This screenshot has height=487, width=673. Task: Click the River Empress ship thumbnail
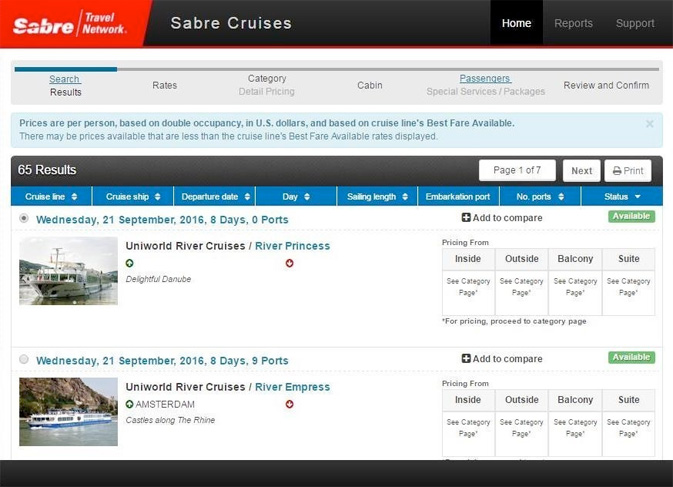pyautogui.click(x=68, y=411)
